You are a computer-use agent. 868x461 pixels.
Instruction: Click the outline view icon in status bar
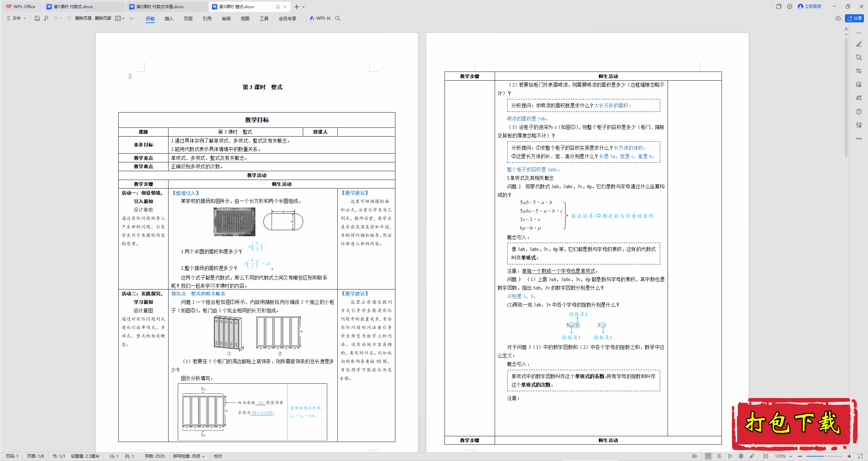[719, 456]
